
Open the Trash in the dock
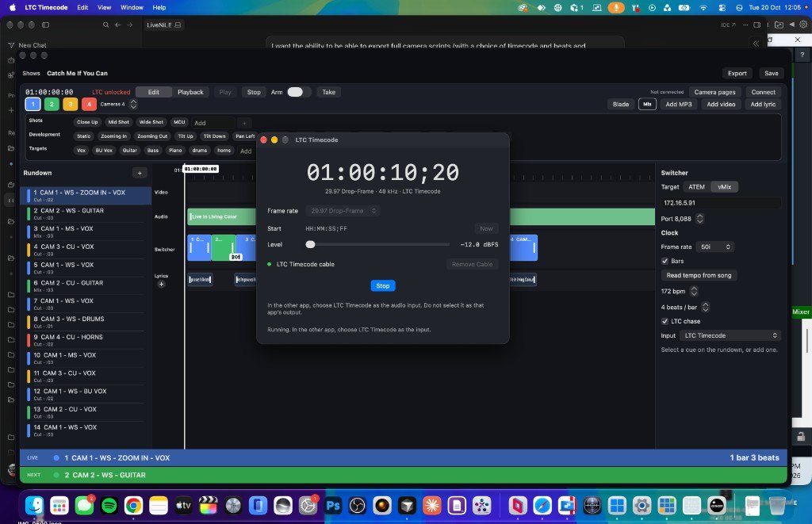point(777,505)
